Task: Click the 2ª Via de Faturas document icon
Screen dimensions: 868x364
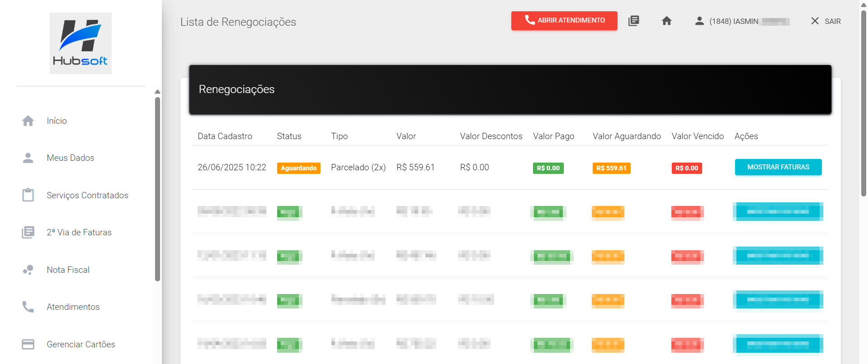Action: 28,233
